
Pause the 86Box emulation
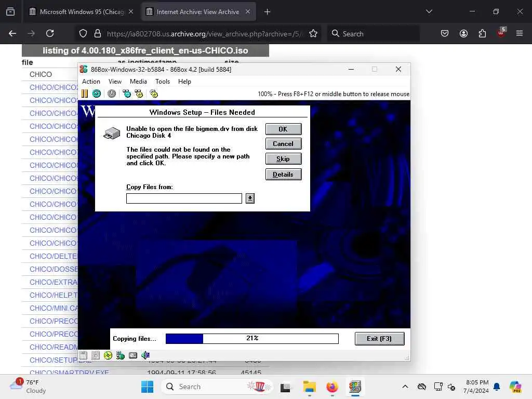tap(85, 94)
